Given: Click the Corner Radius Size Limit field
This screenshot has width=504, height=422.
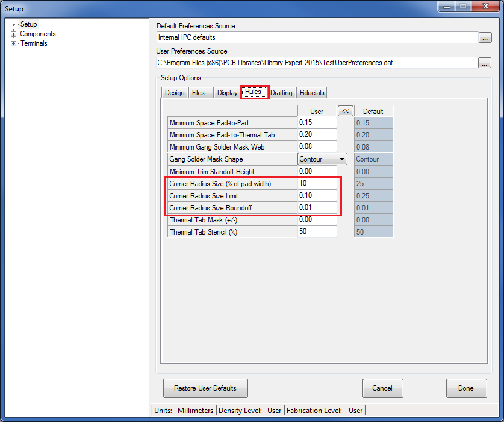Looking at the screenshot, I should 317,196.
